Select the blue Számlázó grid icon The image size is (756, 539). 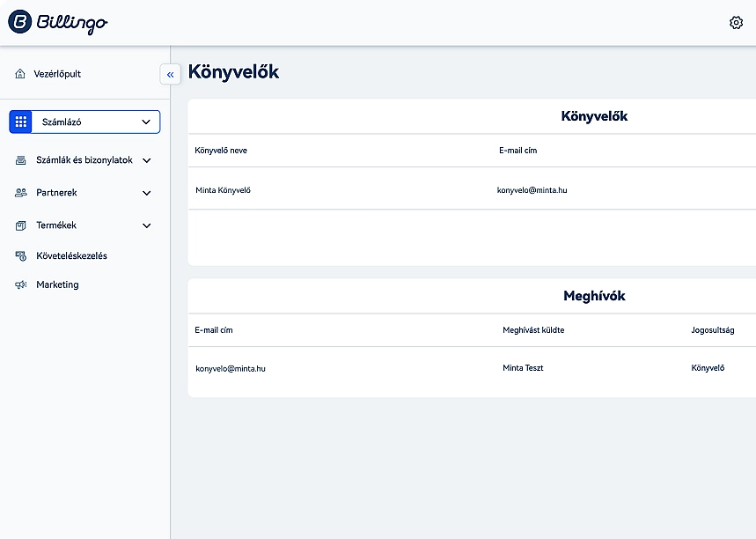(20, 122)
